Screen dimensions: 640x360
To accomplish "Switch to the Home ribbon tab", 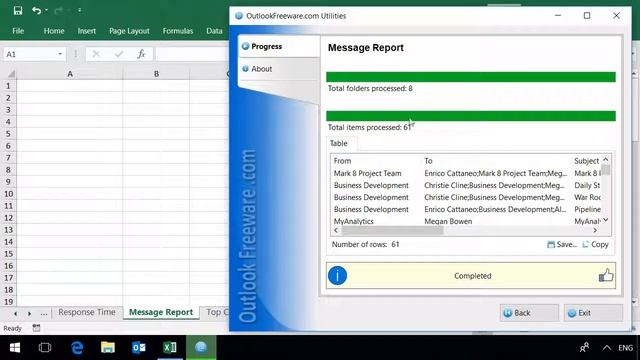I will 54,31.
